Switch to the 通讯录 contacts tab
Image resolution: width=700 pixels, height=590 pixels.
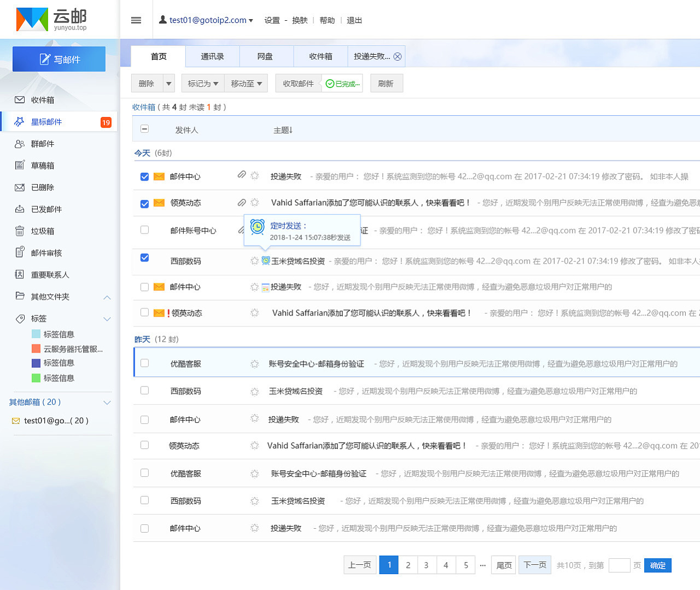click(x=212, y=56)
